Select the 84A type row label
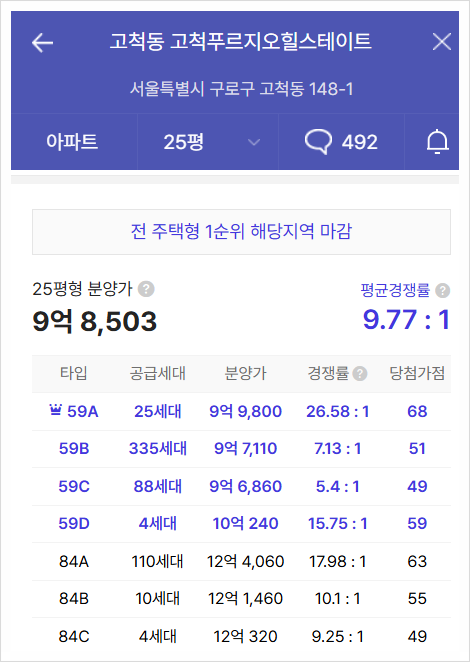Image resolution: width=470 pixels, height=662 pixels. coord(74,562)
